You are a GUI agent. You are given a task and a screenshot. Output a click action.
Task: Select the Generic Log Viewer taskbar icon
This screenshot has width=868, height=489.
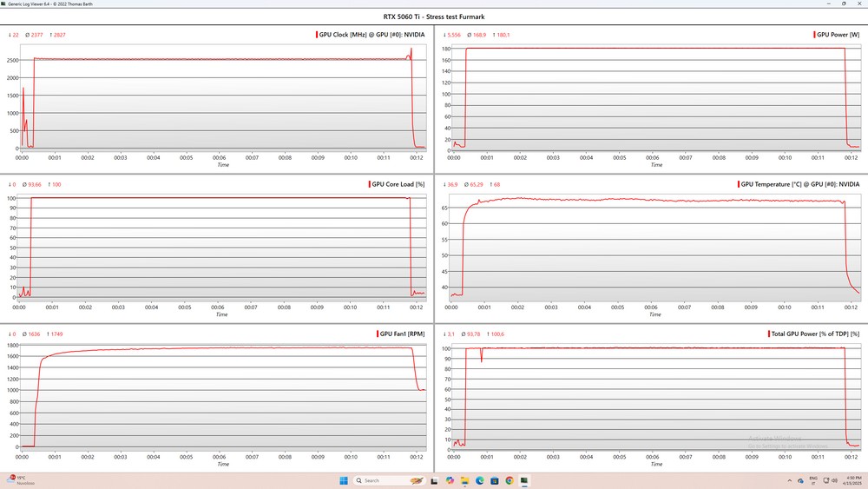524,480
